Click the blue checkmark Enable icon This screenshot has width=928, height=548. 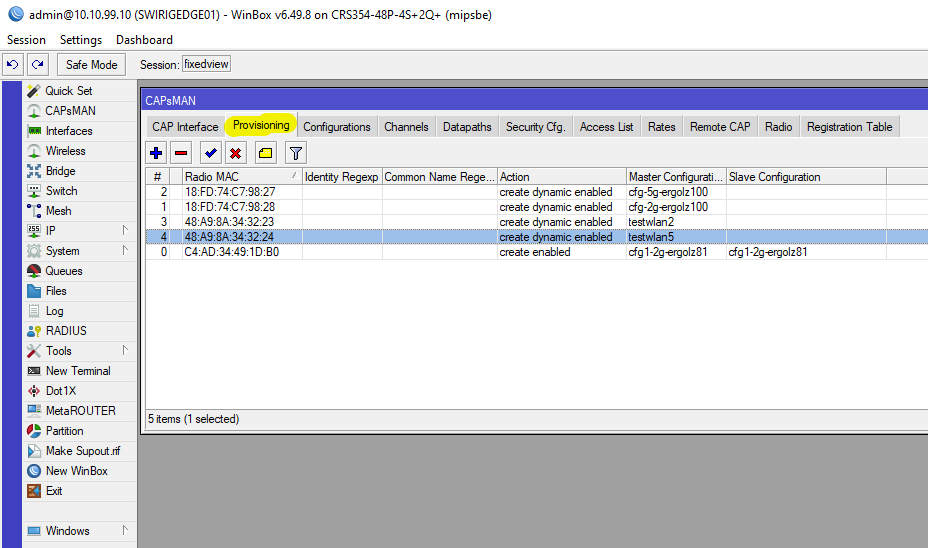point(210,153)
